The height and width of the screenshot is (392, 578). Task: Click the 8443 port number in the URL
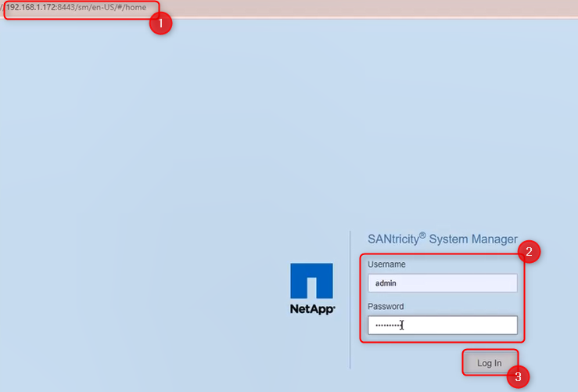66,7
